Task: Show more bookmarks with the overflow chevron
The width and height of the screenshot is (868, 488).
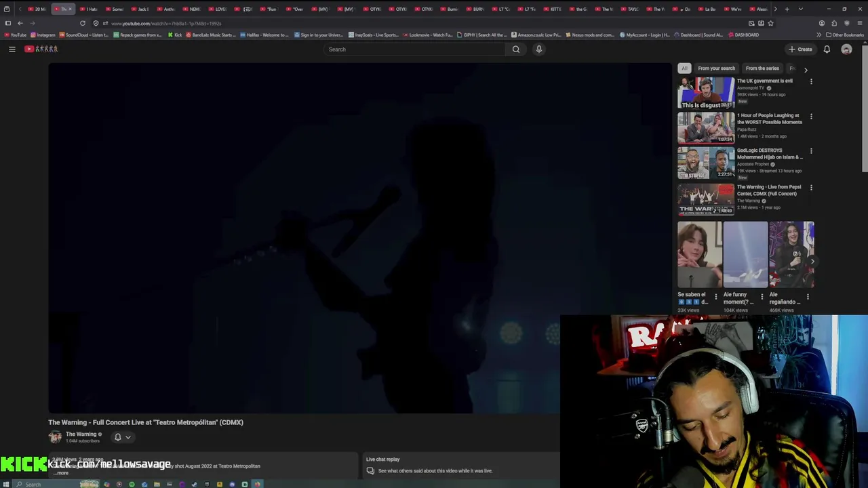Action: click(818, 35)
